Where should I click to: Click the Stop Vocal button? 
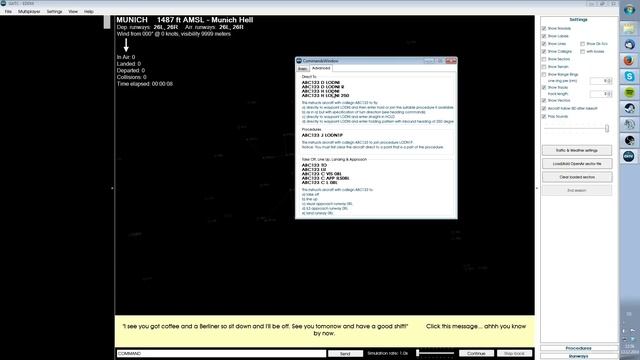pyautogui.click(x=514, y=353)
